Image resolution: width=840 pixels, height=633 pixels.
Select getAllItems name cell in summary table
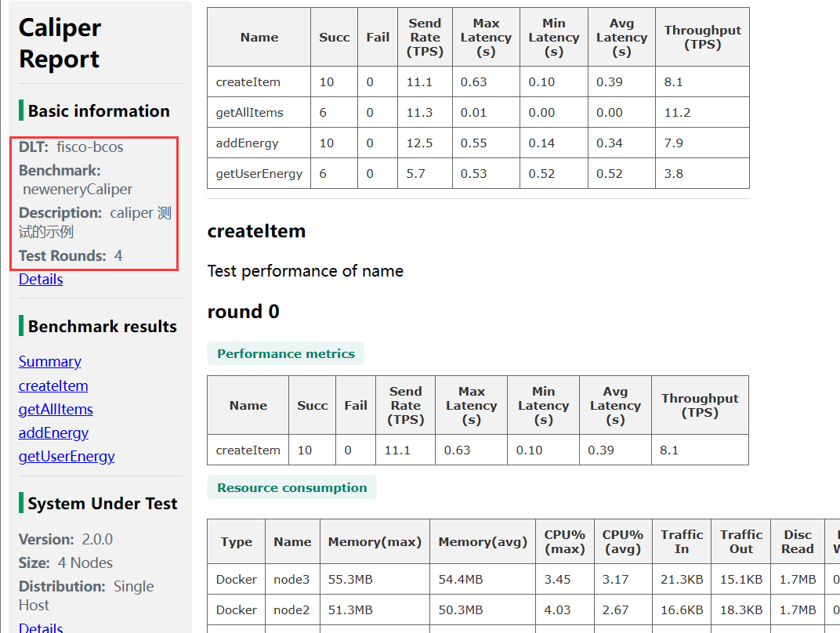249,112
